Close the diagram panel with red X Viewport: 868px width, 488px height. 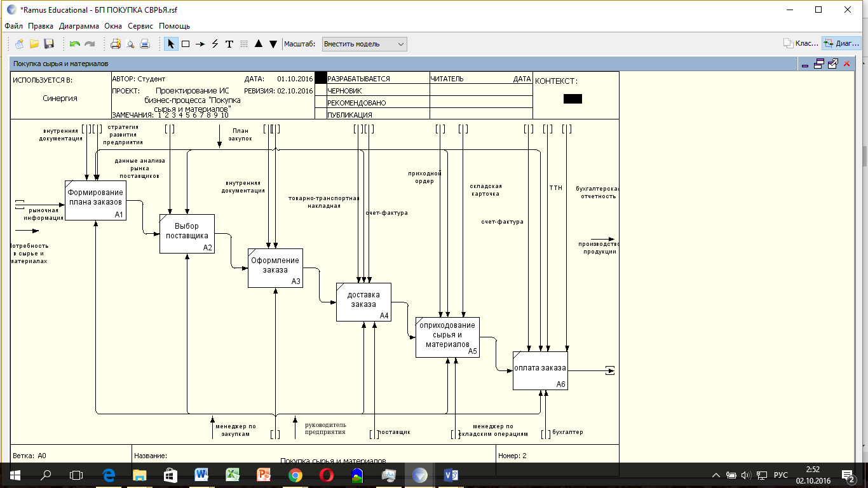coord(846,64)
